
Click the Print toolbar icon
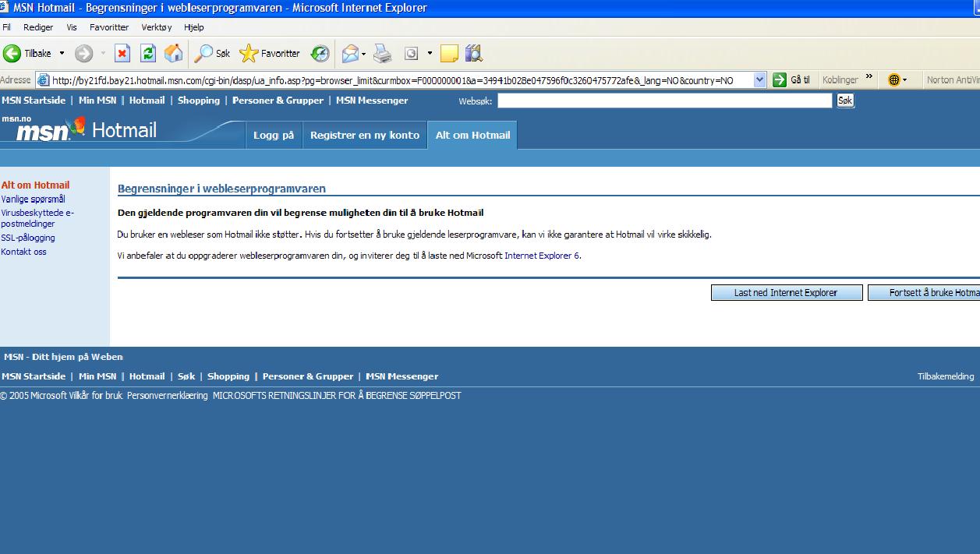(x=382, y=54)
